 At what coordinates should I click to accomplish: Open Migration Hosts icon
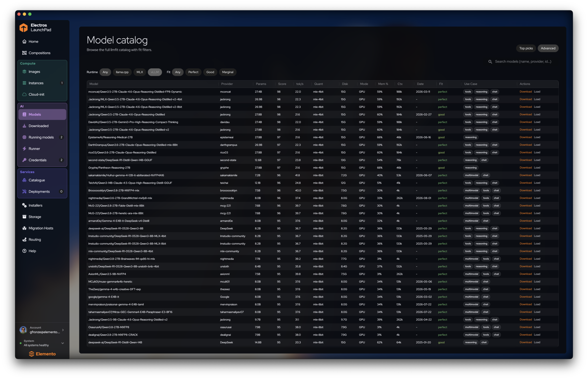(x=24, y=228)
